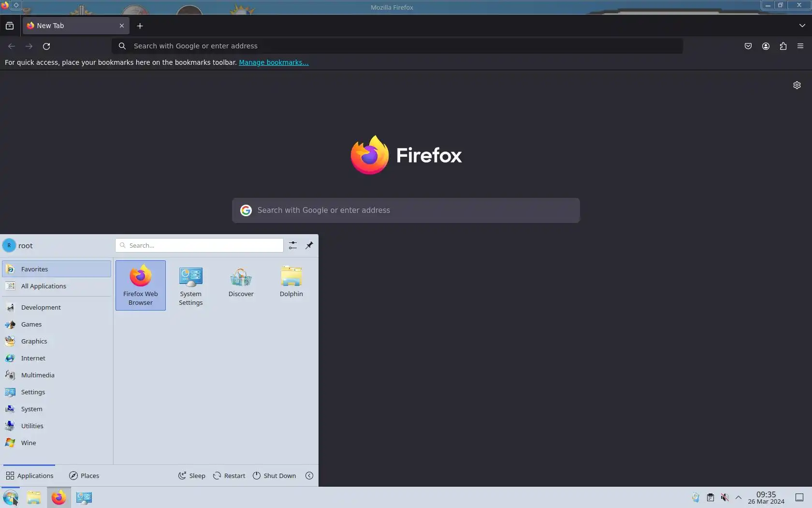The height and width of the screenshot is (508, 812).
Task: Open the Settings category
Action: pos(57,392)
